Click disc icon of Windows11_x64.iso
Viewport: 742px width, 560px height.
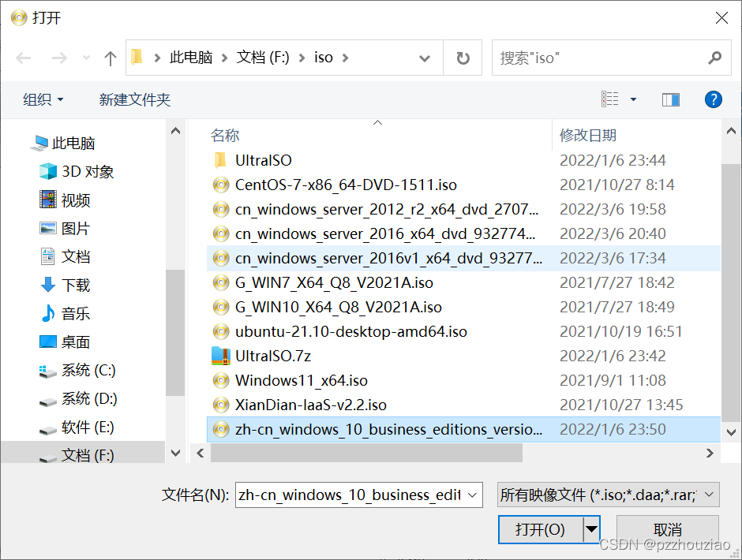click(x=221, y=381)
